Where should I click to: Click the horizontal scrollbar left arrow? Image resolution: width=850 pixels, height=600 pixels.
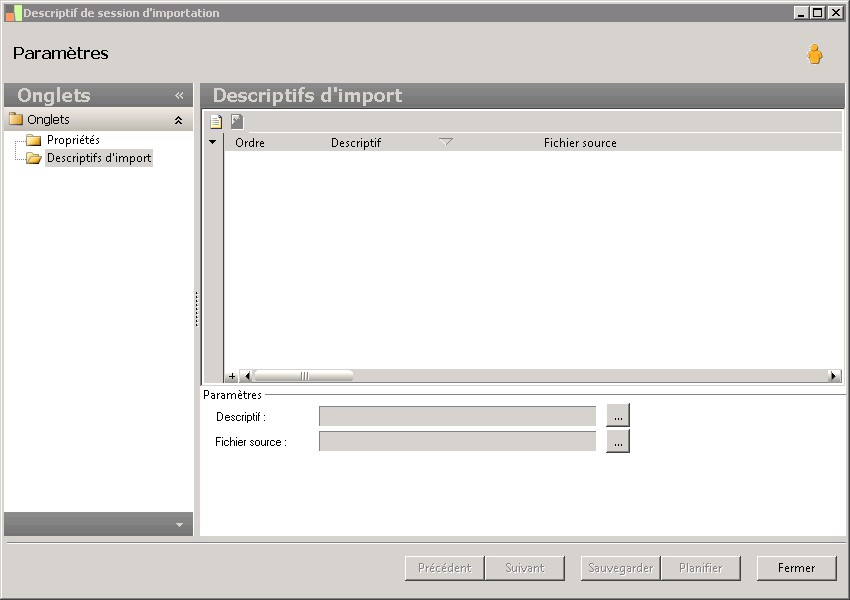247,376
